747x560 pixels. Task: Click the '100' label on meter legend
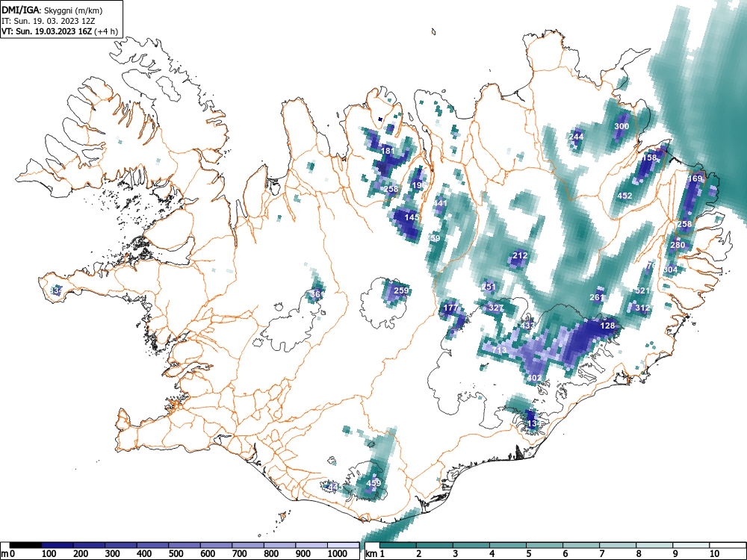coord(49,554)
